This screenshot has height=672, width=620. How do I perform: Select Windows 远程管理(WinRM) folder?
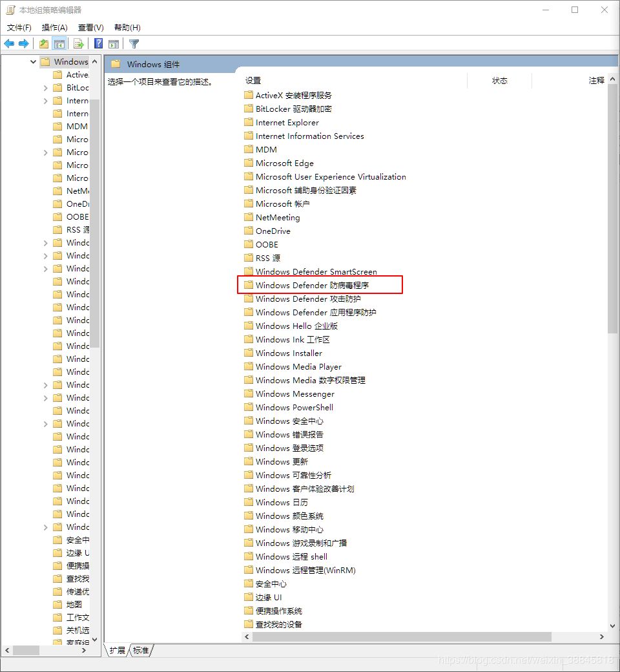300,571
